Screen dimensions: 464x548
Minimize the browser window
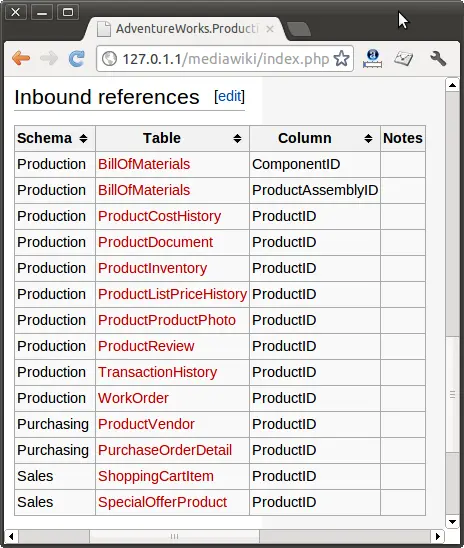tap(42, 13)
